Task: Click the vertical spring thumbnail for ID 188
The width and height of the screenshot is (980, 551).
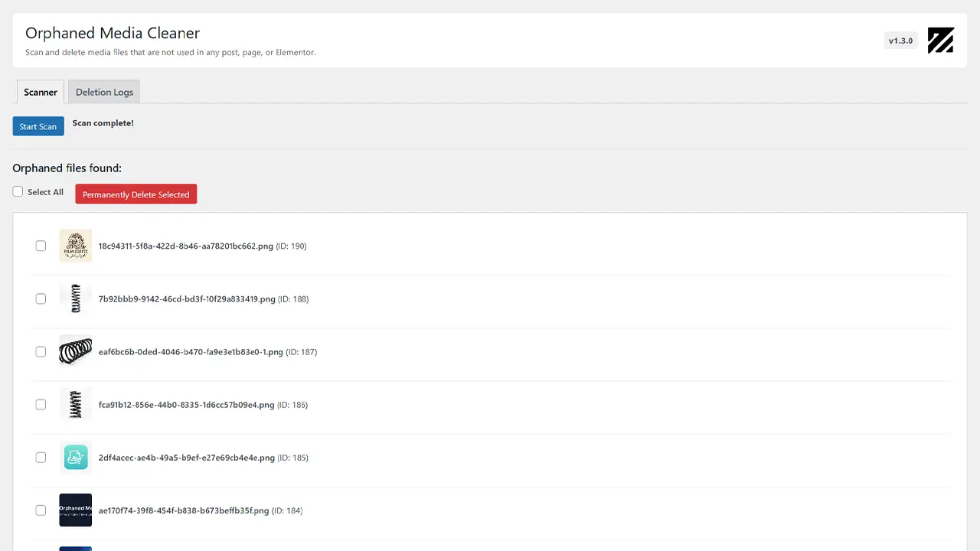Action: pos(76,298)
